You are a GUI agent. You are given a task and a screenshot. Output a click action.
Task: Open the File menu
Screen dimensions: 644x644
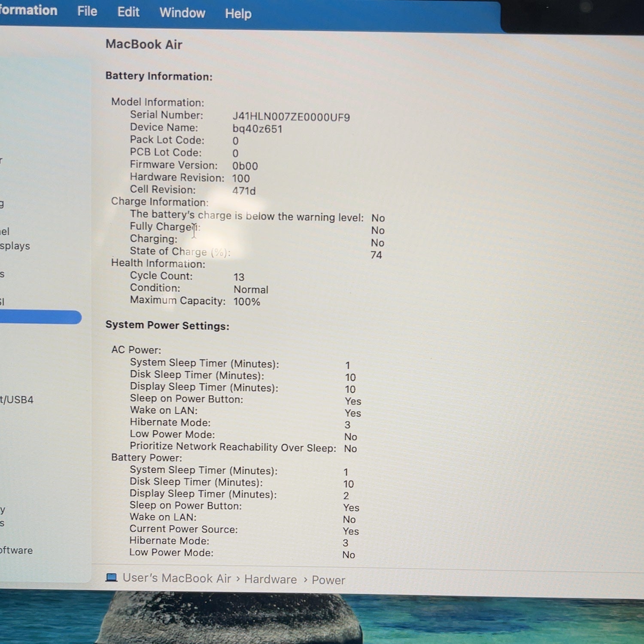(x=87, y=11)
